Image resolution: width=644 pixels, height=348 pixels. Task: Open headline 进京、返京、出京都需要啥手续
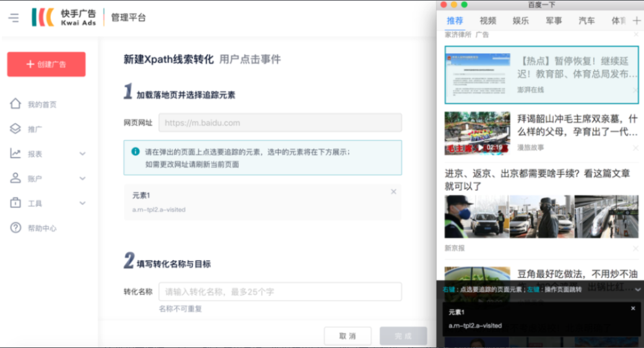[x=537, y=180]
